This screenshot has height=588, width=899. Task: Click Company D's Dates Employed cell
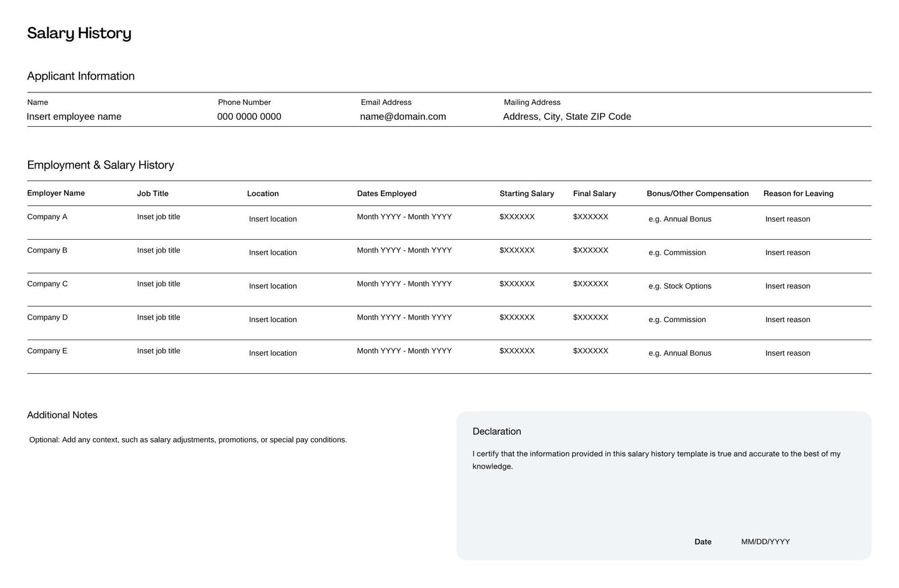404,317
